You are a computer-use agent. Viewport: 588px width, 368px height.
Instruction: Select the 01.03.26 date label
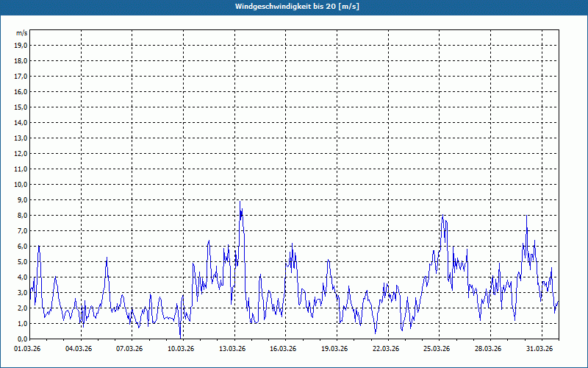27,349
